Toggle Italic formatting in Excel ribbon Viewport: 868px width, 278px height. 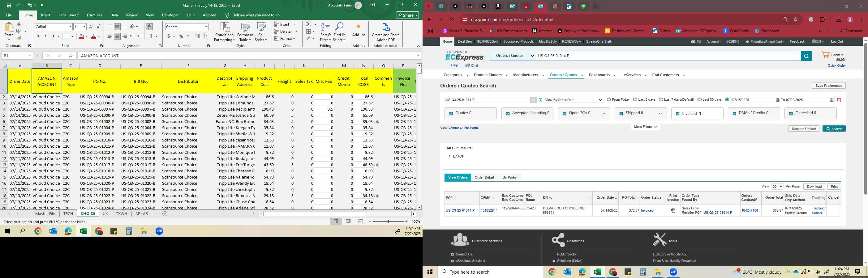(45, 36)
